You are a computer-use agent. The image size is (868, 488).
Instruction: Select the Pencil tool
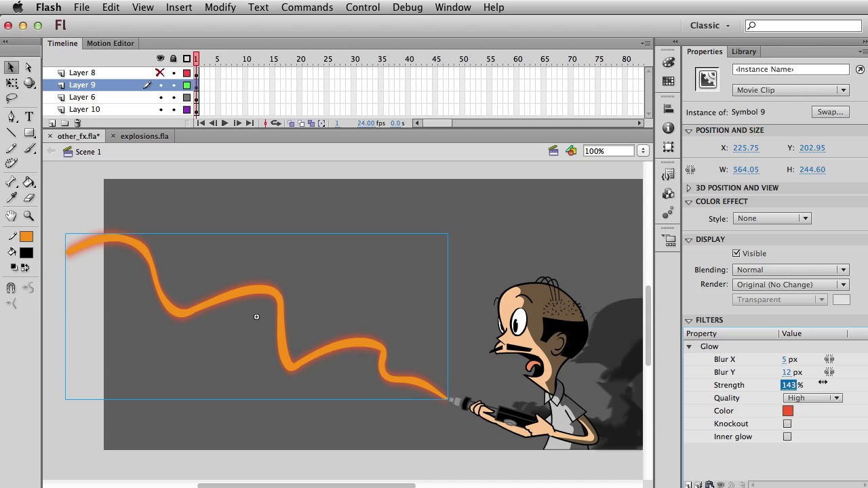pos(12,148)
